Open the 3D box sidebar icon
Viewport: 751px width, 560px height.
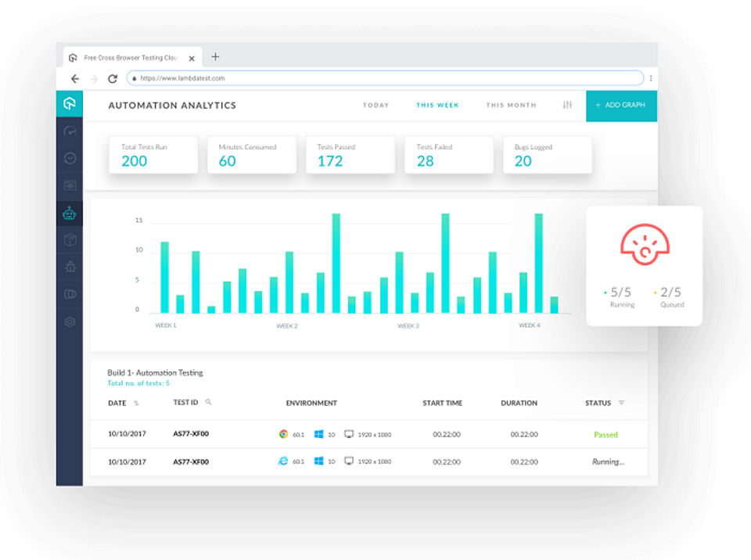[70, 239]
